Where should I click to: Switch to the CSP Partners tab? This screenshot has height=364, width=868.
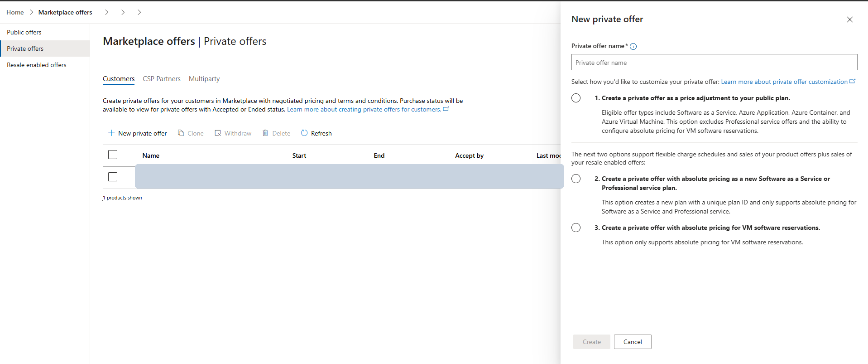[162, 79]
